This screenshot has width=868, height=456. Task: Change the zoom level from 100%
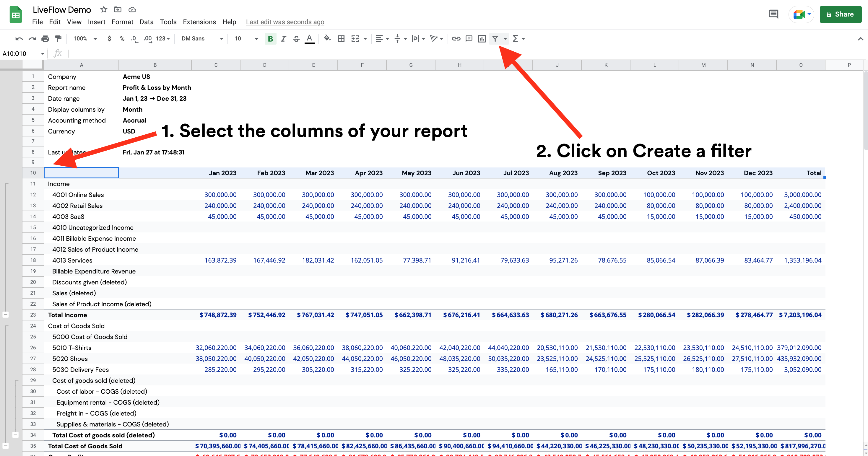[x=85, y=39]
